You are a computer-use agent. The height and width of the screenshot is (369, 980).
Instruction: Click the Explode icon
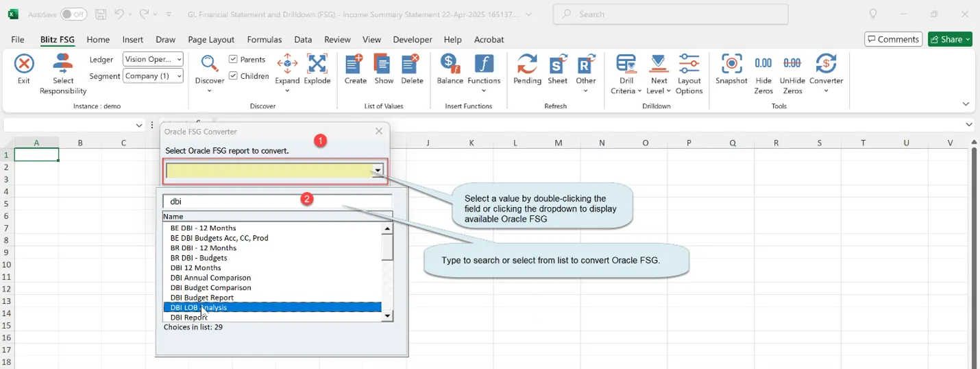(317, 64)
